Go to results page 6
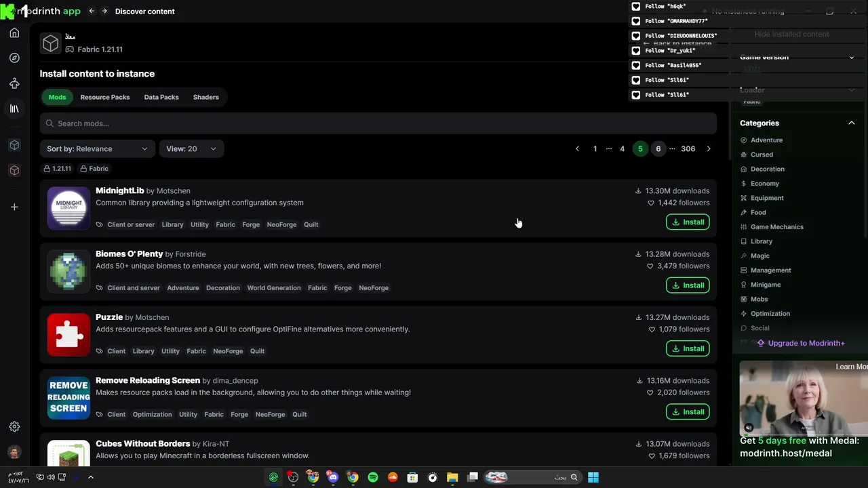This screenshot has height=488, width=868. (x=658, y=148)
